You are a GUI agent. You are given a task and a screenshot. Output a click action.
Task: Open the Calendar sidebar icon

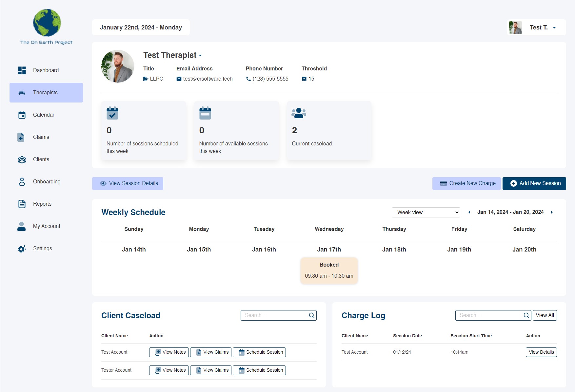coord(22,115)
